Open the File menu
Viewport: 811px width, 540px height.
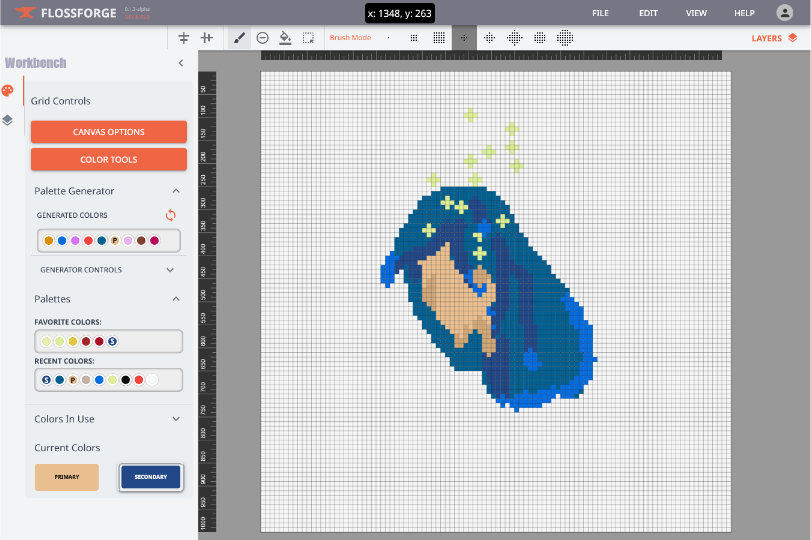[600, 13]
